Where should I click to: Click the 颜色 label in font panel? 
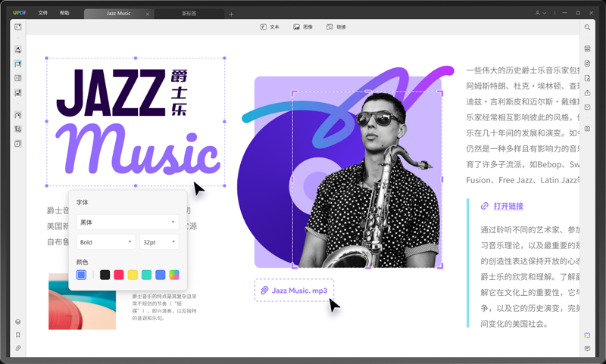[83, 262]
